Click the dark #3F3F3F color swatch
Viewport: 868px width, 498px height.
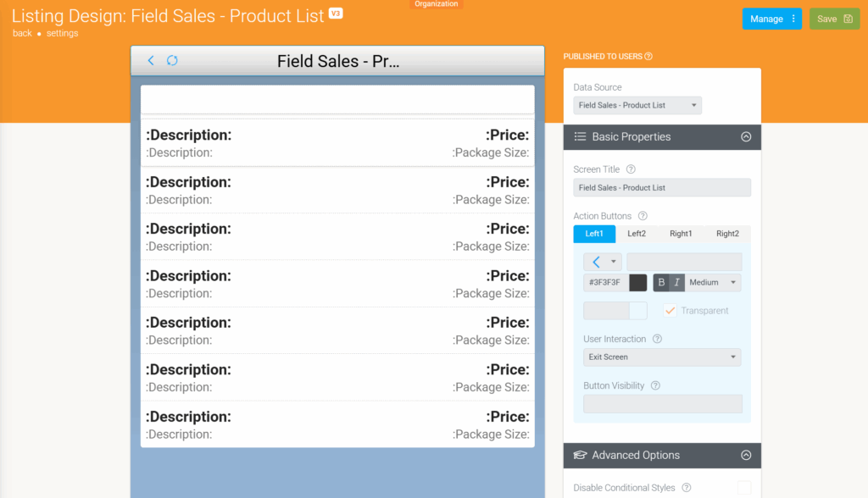[637, 282]
